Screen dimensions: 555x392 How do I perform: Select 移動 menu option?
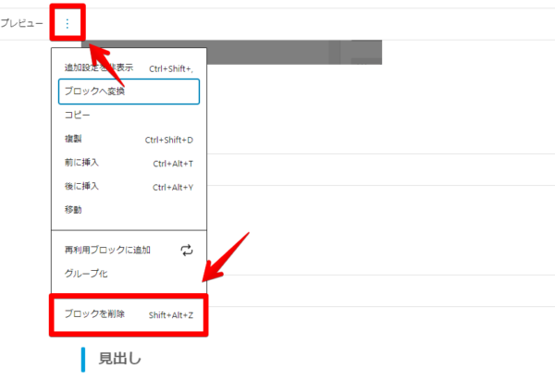coord(73,210)
